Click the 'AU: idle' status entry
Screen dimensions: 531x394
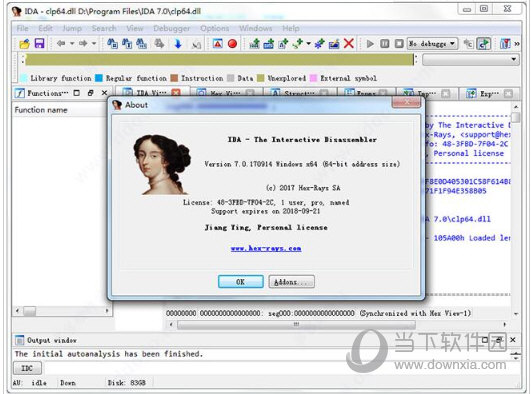[x=30, y=383]
